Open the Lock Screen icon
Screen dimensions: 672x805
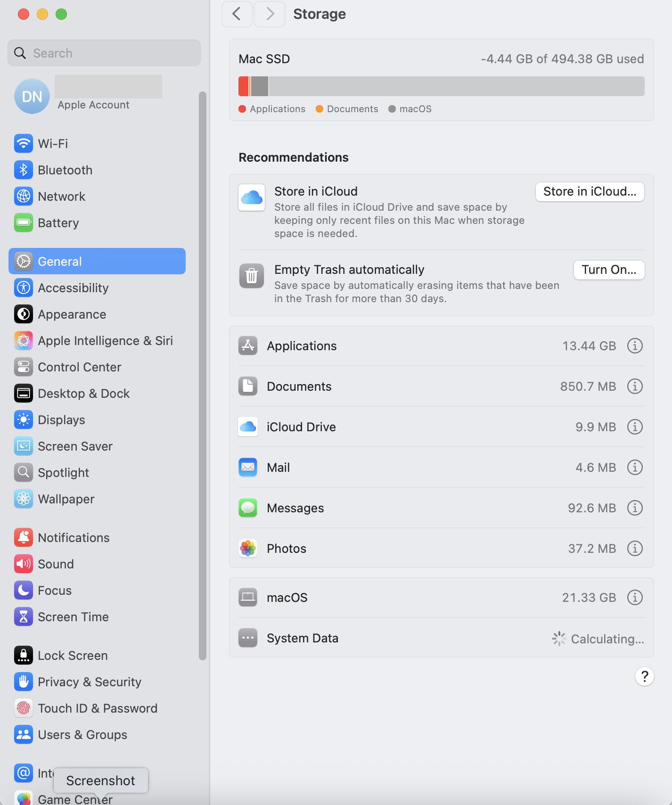24,655
